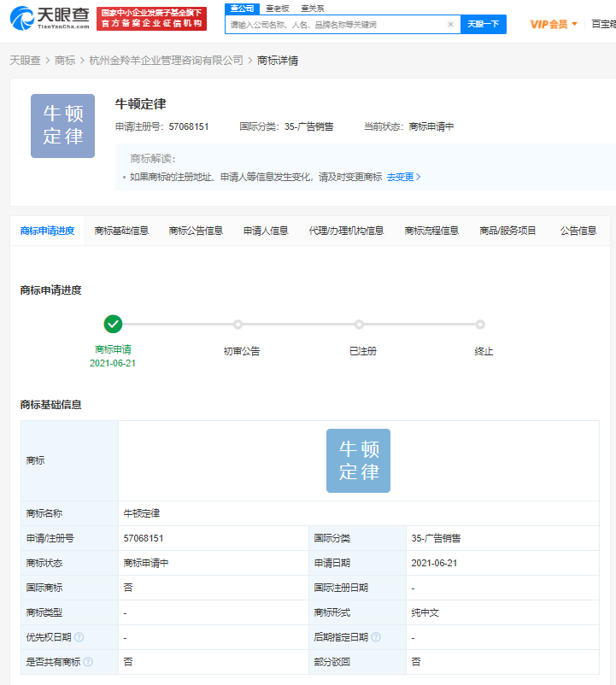Click help icon next to 后期指定日期

pyautogui.click(x=376, y=637)
